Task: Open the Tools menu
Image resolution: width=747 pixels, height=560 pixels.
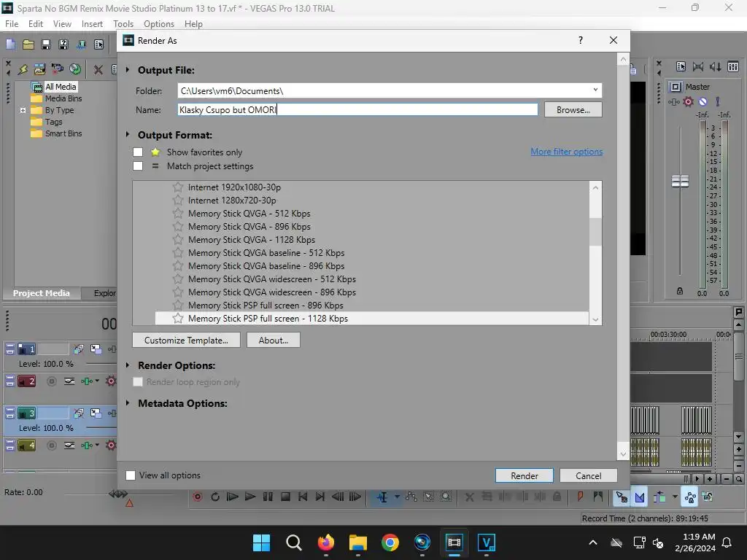Action: click(x=123, y=24)
